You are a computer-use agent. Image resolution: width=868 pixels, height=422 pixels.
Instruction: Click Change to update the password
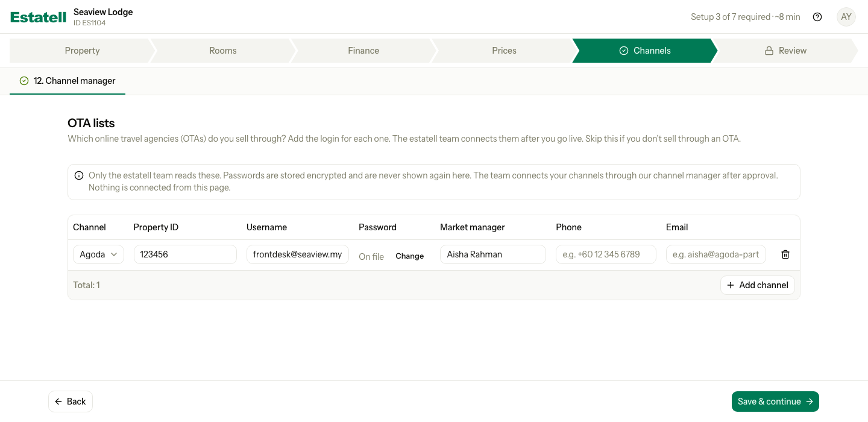click(410, 256)
